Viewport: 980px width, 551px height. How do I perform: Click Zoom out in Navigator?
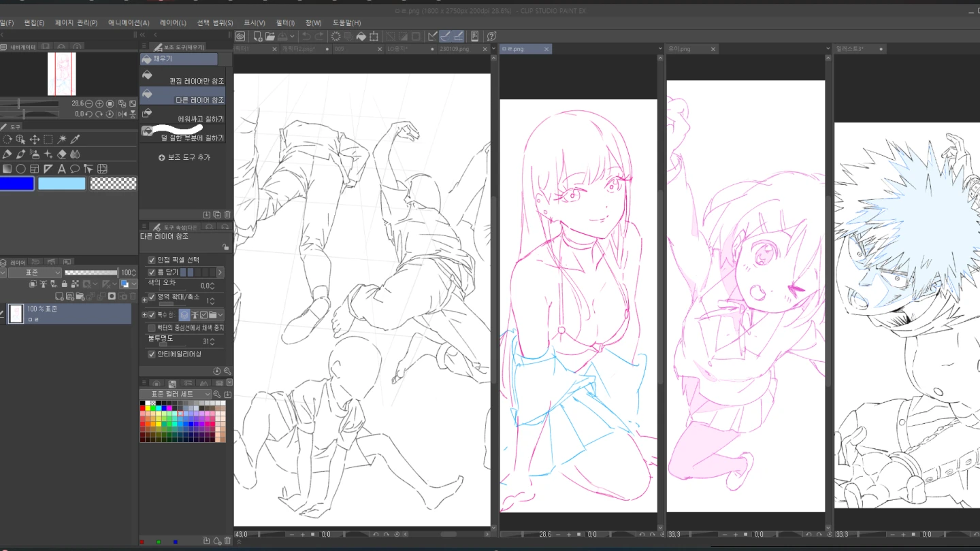89,103
